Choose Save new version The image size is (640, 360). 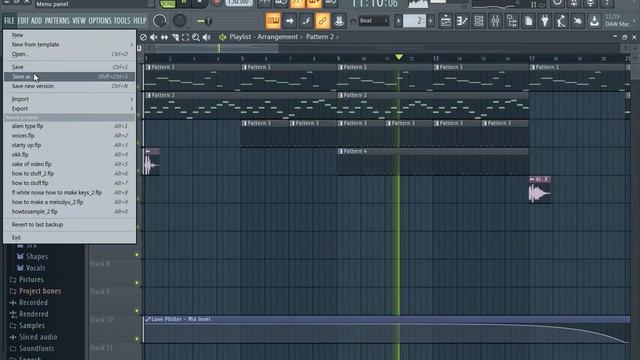69,86
